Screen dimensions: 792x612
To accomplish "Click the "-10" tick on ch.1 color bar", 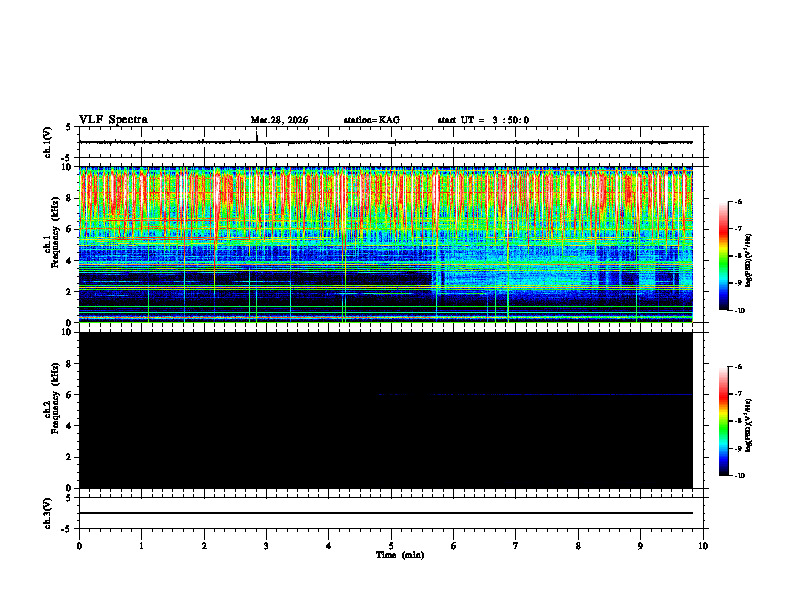I will click(739, 310).
